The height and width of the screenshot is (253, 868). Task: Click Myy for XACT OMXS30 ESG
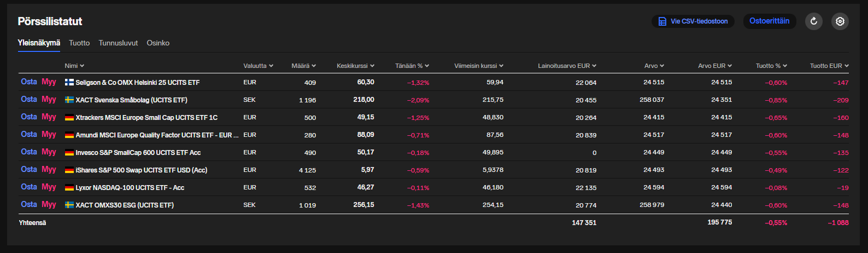[x=49, y=204]
